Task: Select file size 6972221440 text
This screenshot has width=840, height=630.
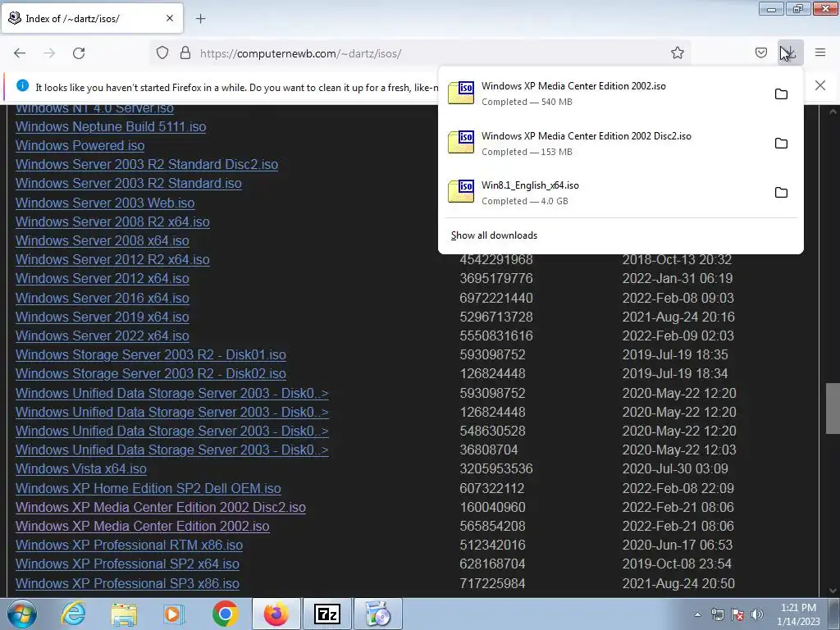Action: click(x=496, y=298)
